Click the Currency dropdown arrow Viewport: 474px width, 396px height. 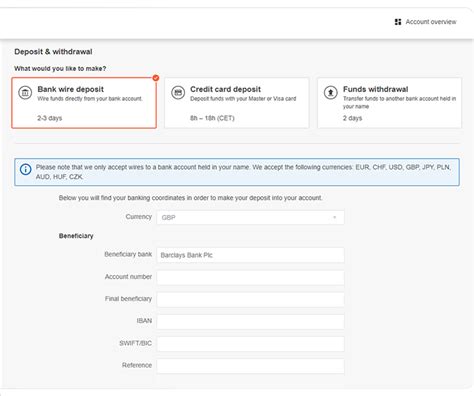pyautogui.click(x=334, y=217)
